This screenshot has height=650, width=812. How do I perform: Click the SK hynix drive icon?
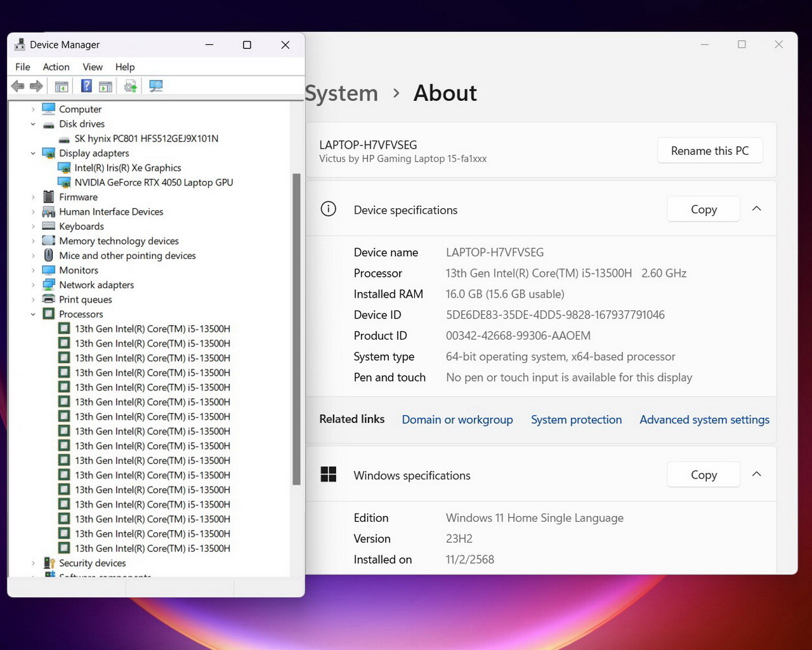click(64, 139)
